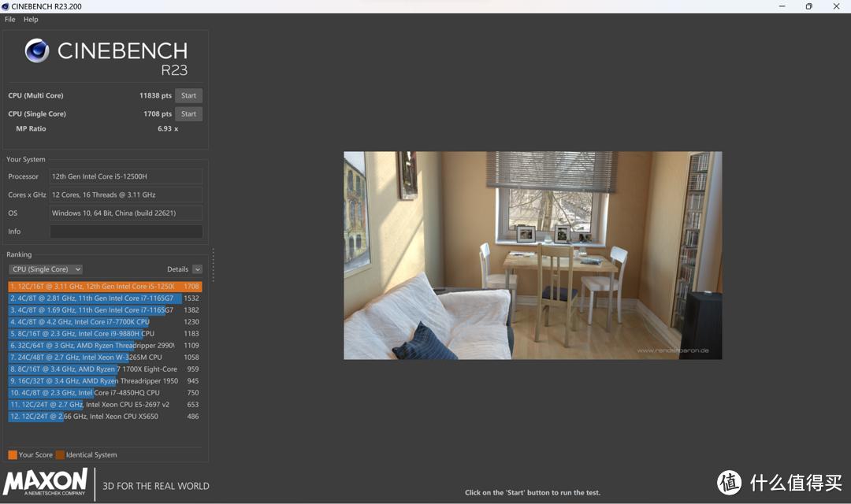Click the brown Identical System legend swatch

pyautogui.click(x=60, y=454)
